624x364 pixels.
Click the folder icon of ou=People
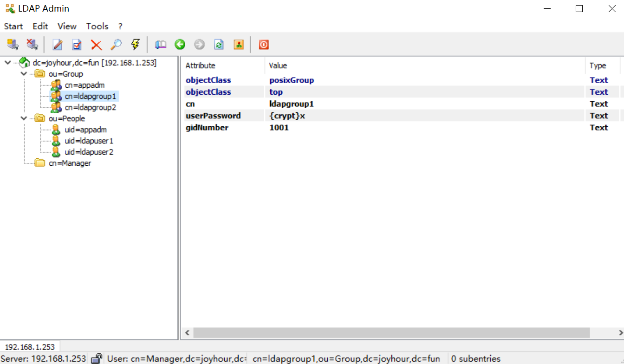pos(40,118)
